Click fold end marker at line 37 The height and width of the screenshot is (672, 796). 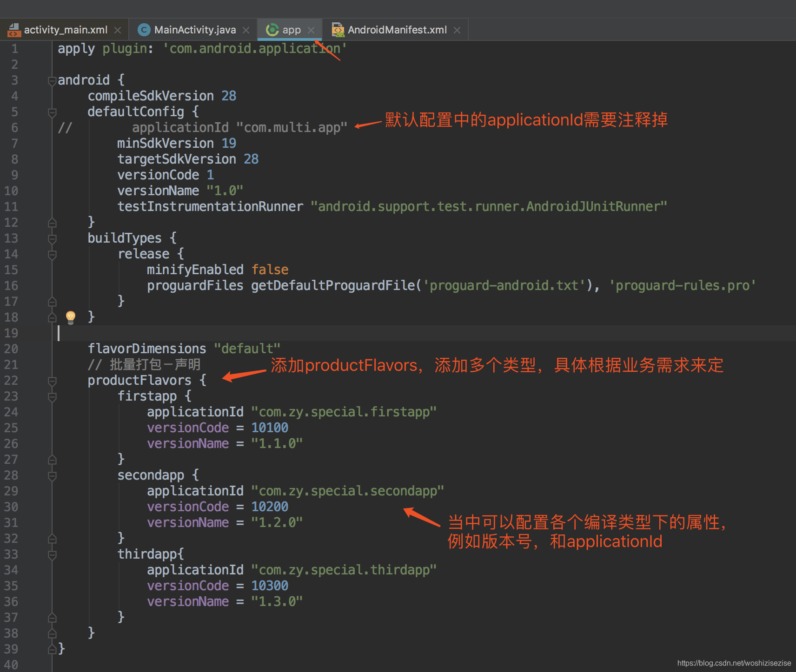click(52, 618)
